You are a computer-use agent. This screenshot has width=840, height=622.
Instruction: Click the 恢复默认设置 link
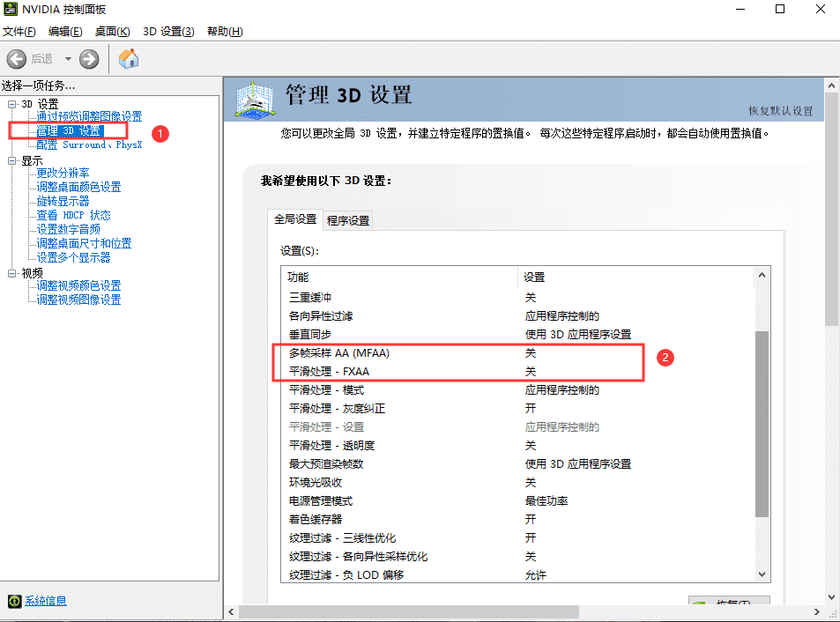point(781,111)
